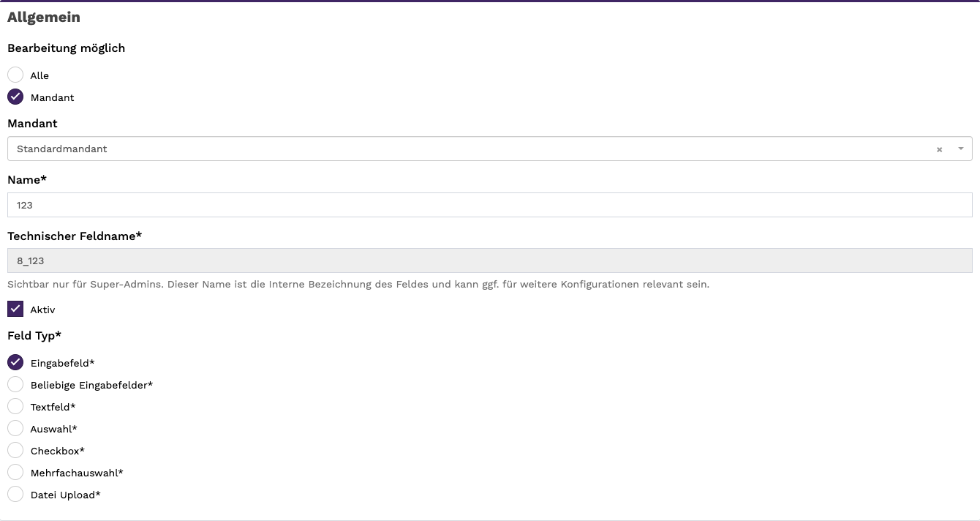The height and width of the screenshot is (521, 980).
Task: Clear Standardmandant selection with the x icon
Action: pos(939,149)
